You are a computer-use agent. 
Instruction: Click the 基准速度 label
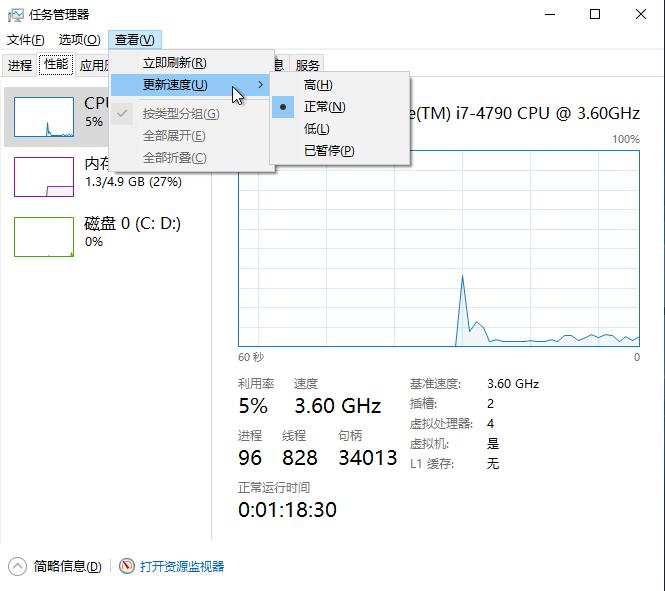click(x=435, y=384)
